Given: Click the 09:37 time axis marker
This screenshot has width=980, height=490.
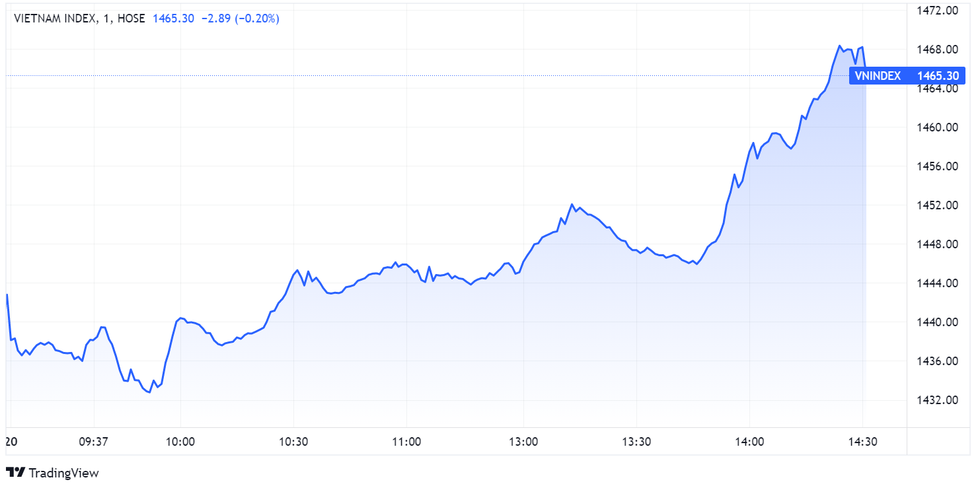Looking at the screenshot, I should (94, 442).
